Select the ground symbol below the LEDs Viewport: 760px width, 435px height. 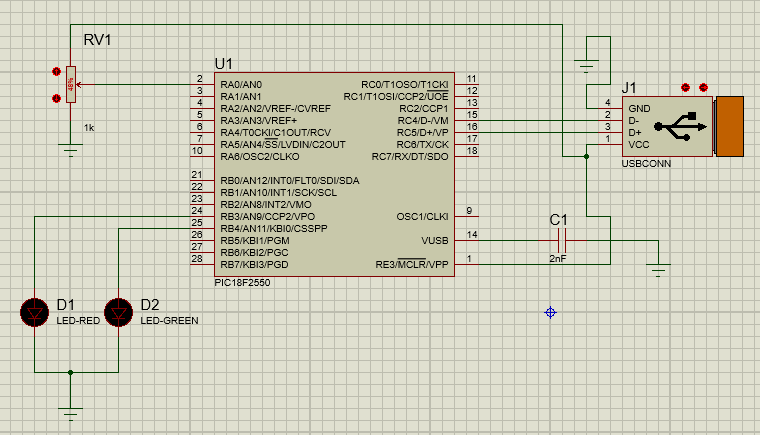[71, 414]
